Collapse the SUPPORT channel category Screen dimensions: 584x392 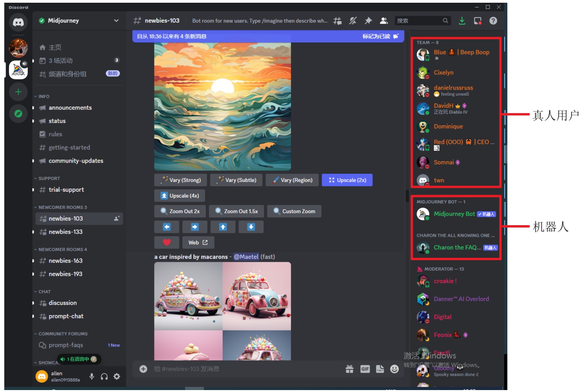click(49, 178)
